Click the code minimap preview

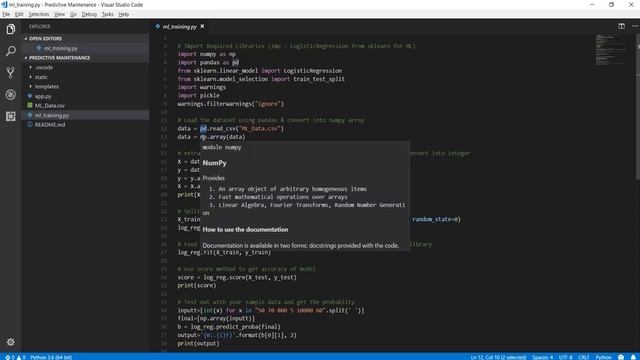(x=612, y=50)
